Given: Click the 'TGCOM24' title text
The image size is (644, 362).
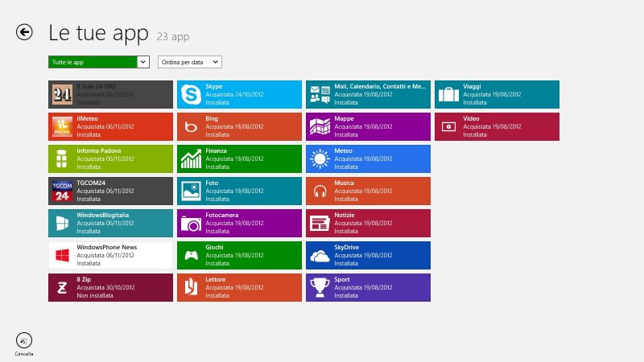Looking at the screenshot, I should pos(91,183).
